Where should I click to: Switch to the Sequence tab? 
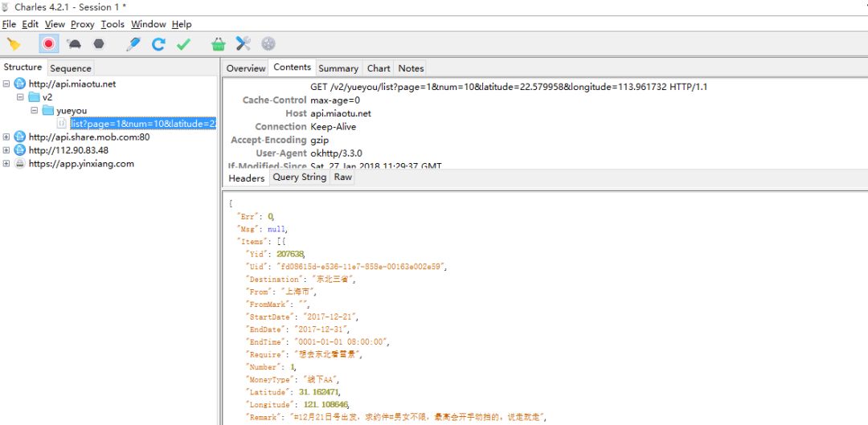[x=70, y=68]
